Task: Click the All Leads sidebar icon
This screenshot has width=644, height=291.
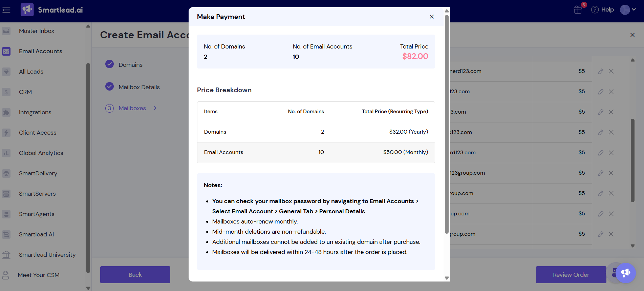Action: pyautogui.click(x=6, y=72)
